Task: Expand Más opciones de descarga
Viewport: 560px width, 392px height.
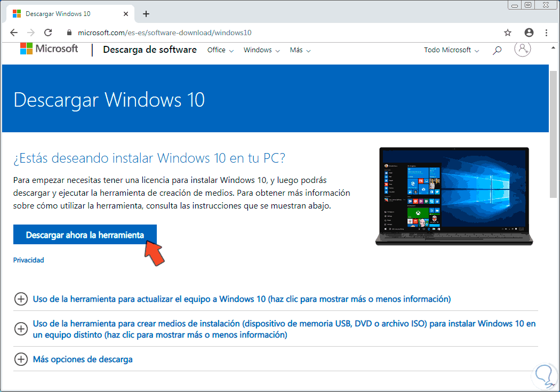Action: coord(83,359)
